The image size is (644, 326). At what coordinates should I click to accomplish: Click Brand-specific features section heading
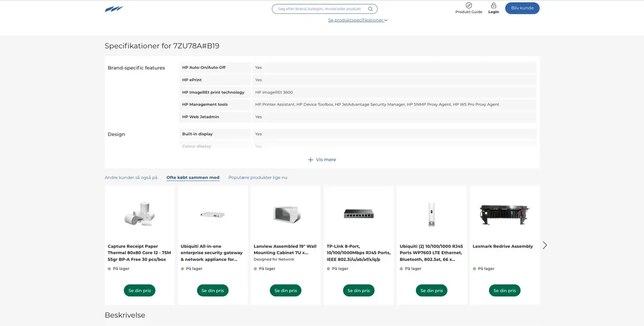pos(136,68)
